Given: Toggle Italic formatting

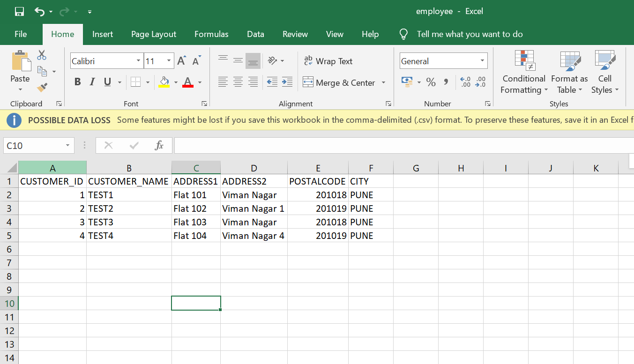Looking at the screenshot, I should pyautogui.click(x=92, y=82).
